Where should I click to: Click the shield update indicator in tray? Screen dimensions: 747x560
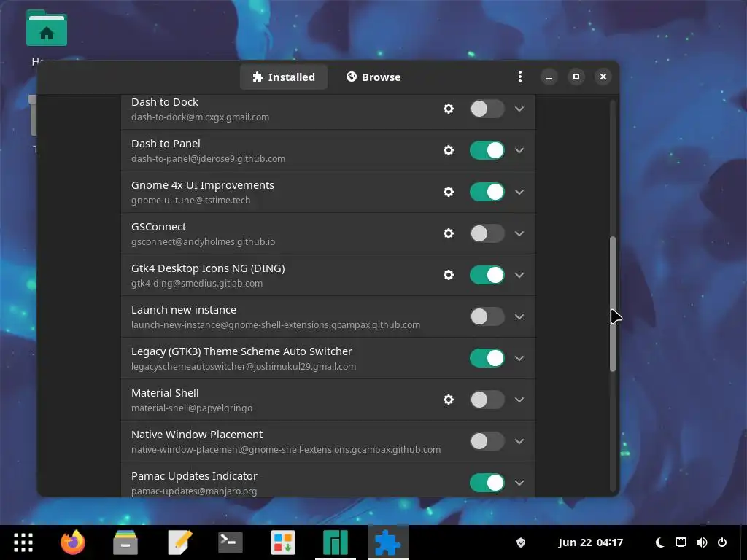point(521,542)
